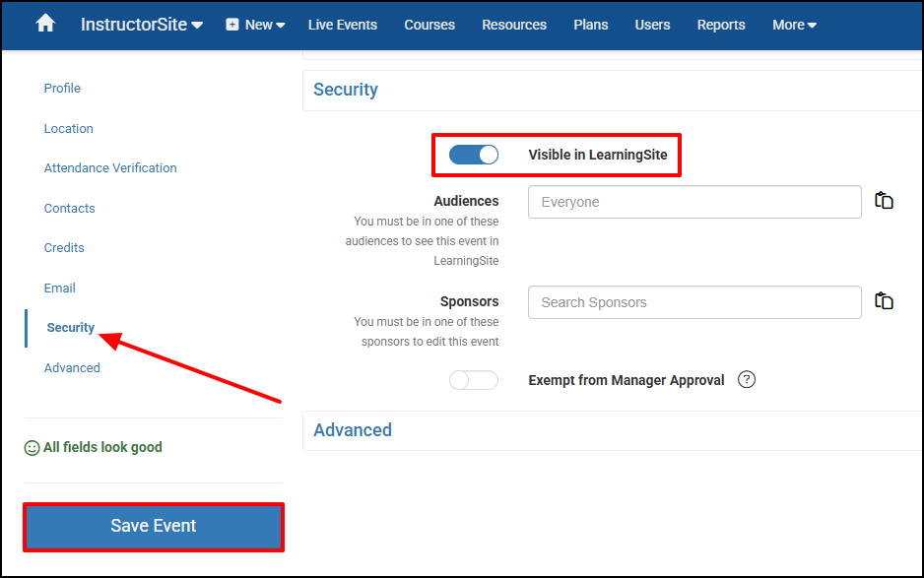The width and height of the screenshot is (924, 578).
Task: Jump to the Location section
Action: coord(68,128)
